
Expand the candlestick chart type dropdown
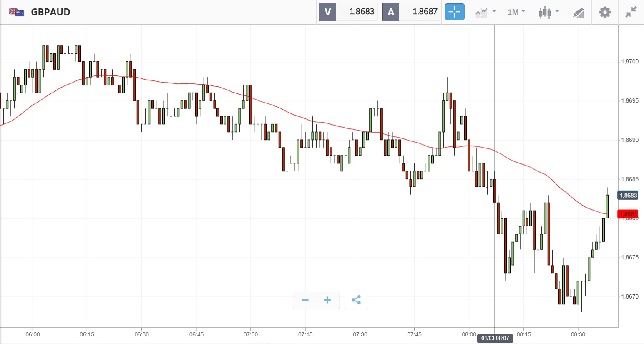click(548, 12)
